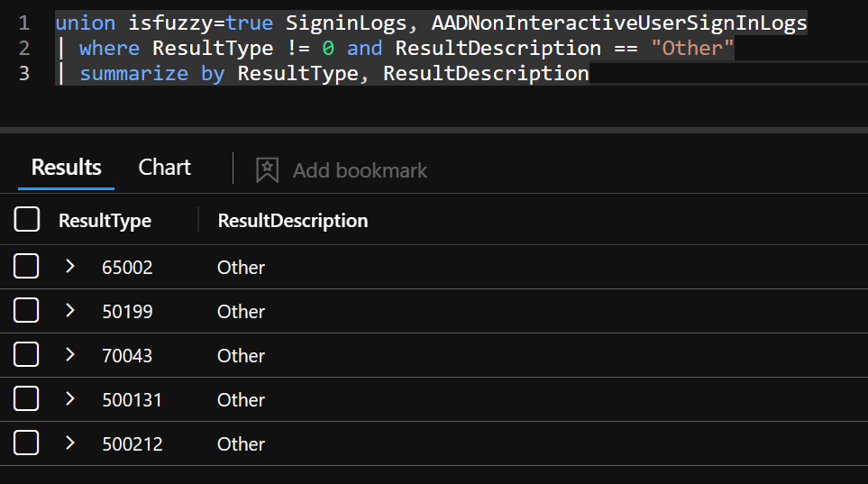The width and height of the screenshot is (868, 484).
Task: Expand the 50199 result row
Action: (69, 310)
